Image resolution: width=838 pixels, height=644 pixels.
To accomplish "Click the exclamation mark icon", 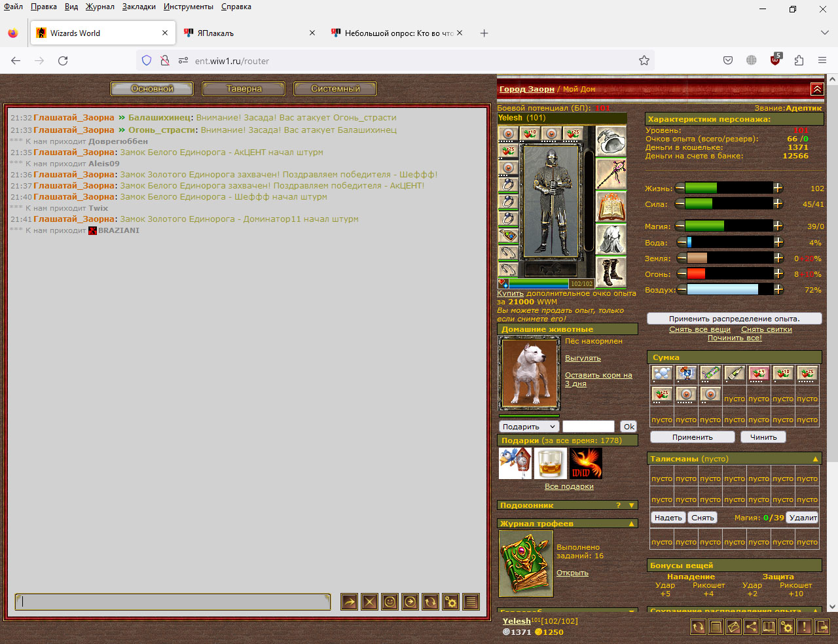I will click(x=805, y=626).
